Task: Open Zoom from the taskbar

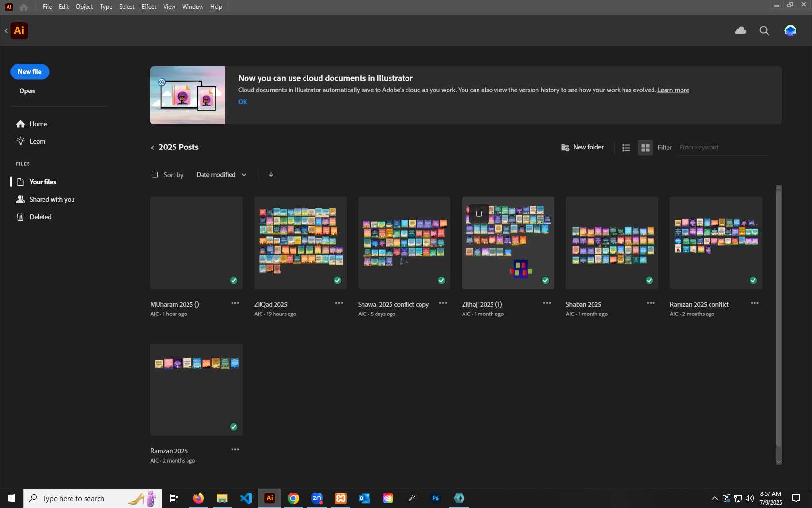Action: (317, 498)
